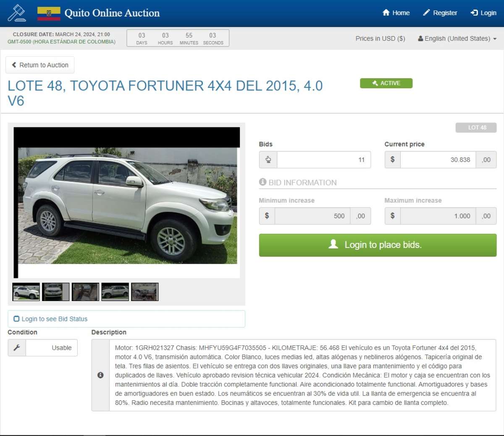This screenshot has height=436, width=504.
Task: Click the hand icon in Bids field
Action: (268, 160)
